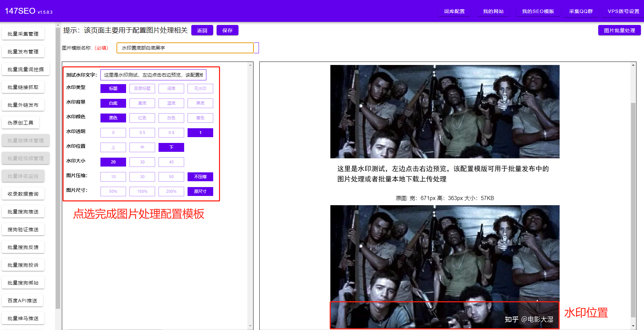
Task: Select 不压缩 image compression option
Action: tap(200, 177)
